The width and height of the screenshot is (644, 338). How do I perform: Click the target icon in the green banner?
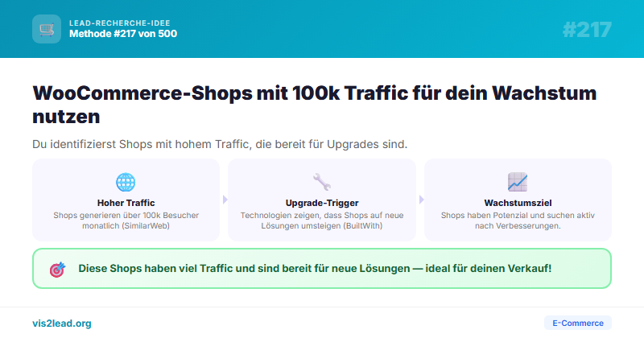(57, 269)
